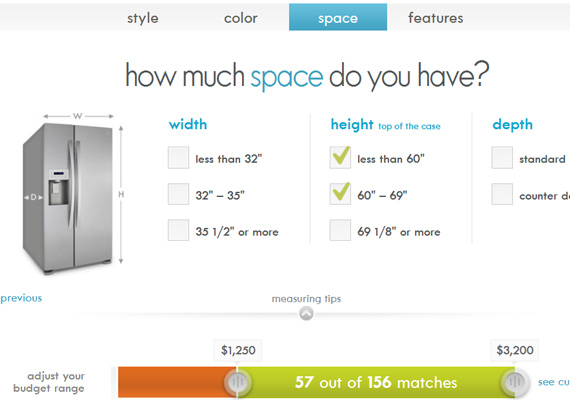The image size is (570, 400).
Task: Check the standard depth box
Action: coord(502,157)
